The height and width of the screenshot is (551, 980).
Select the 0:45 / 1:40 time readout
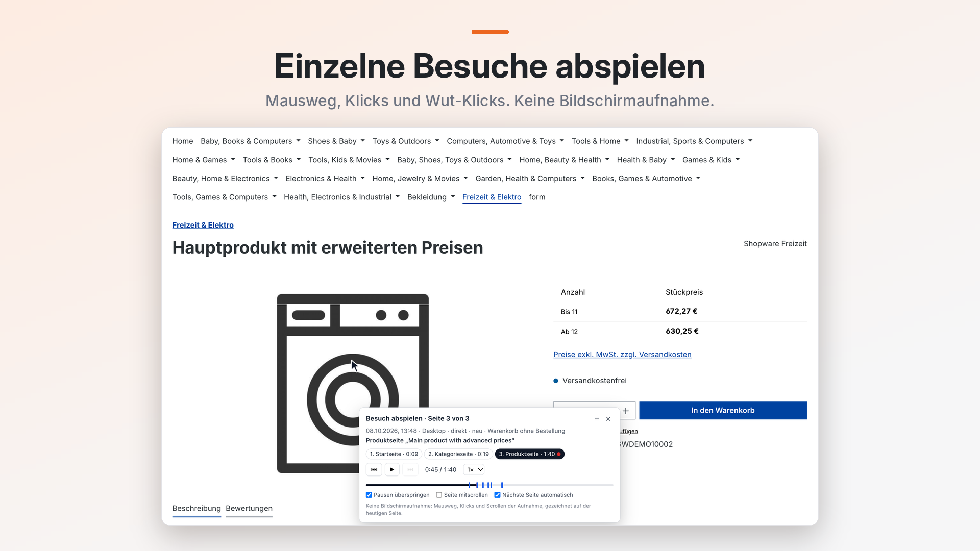[440, 470]
